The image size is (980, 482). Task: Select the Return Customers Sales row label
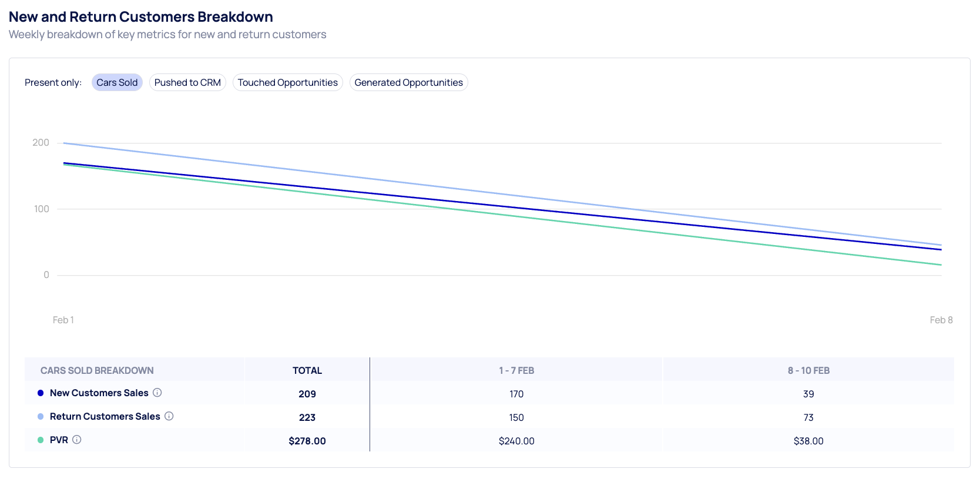(x=105, y=417)
